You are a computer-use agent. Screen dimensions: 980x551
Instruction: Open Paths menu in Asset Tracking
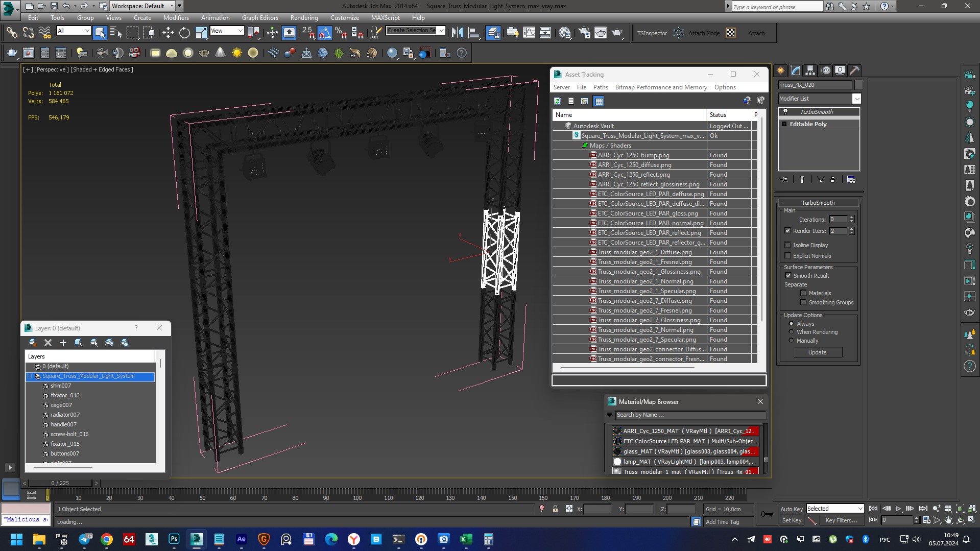point(601,87)
